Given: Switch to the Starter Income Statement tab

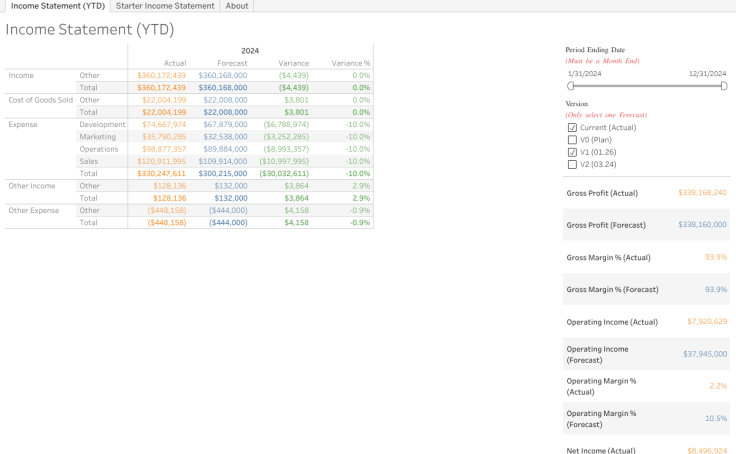Looking at the screenshot, I should [165, 6].
